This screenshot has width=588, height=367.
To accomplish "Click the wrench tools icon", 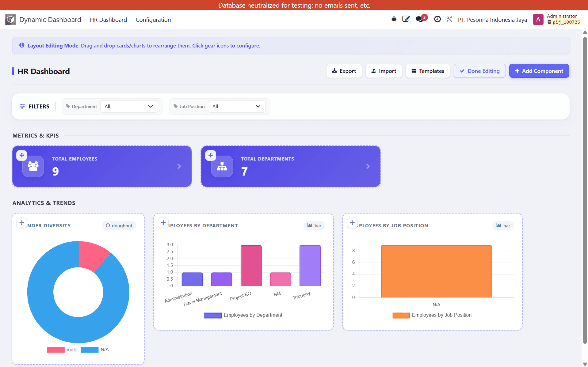I will point(449,19).
